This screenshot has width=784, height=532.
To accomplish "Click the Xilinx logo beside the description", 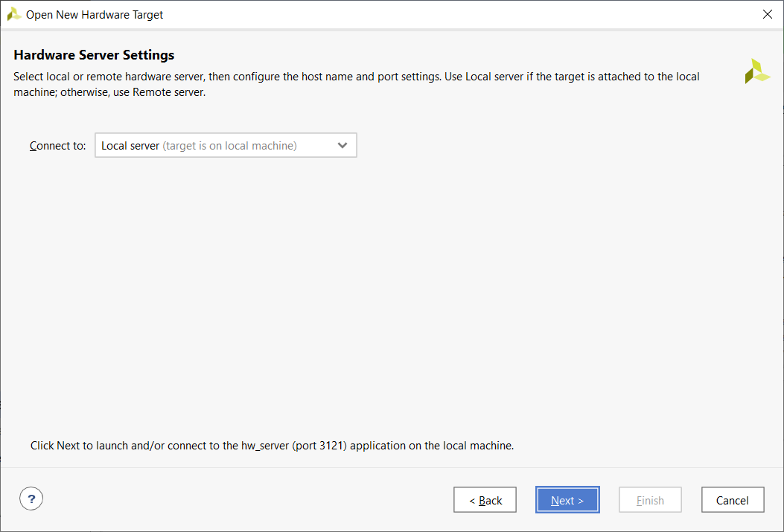I will [x=757, y=71].
